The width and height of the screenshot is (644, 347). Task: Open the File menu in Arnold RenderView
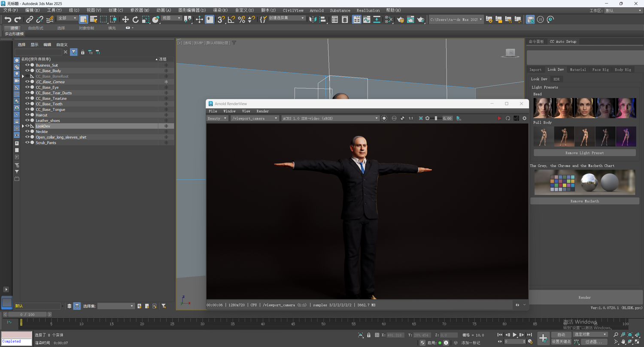pos(213,111)
